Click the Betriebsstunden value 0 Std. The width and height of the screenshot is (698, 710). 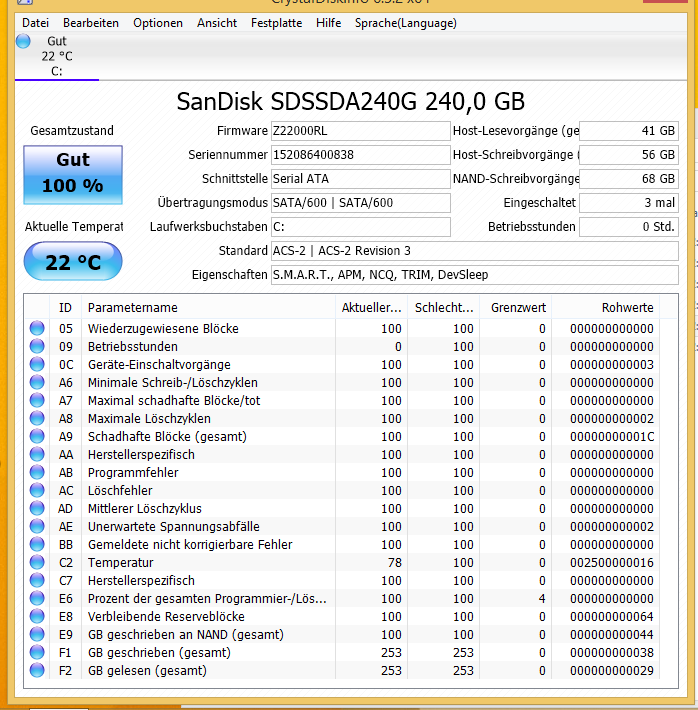coord(629,227)
